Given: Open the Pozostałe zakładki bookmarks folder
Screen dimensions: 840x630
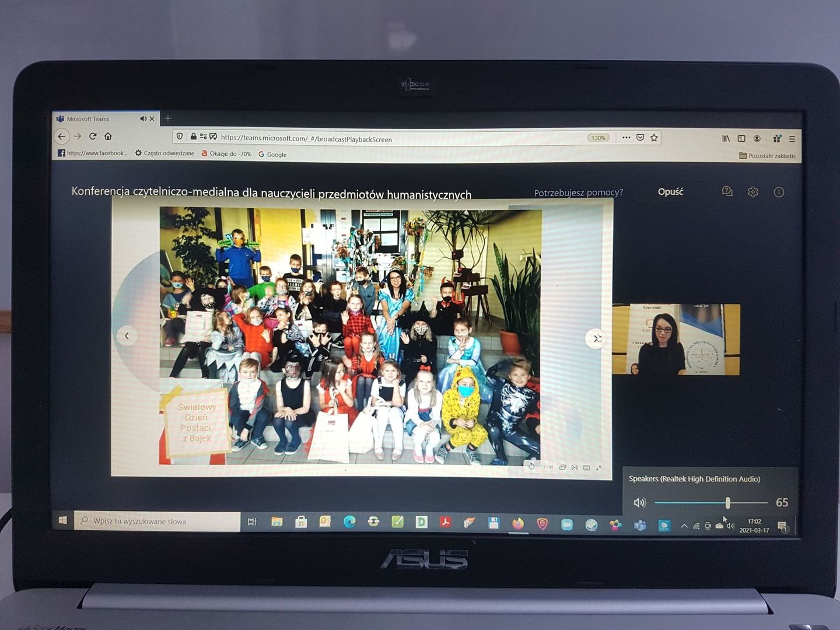Looking at the screenshot, I should pos(767,156).
